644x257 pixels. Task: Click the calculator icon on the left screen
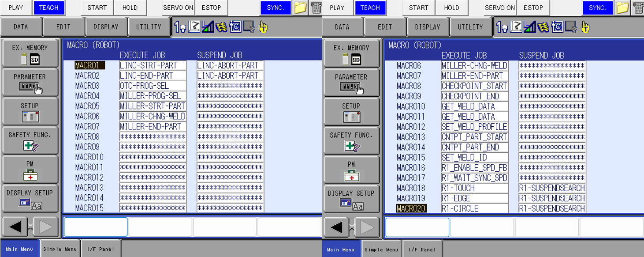tap(316, 8)
